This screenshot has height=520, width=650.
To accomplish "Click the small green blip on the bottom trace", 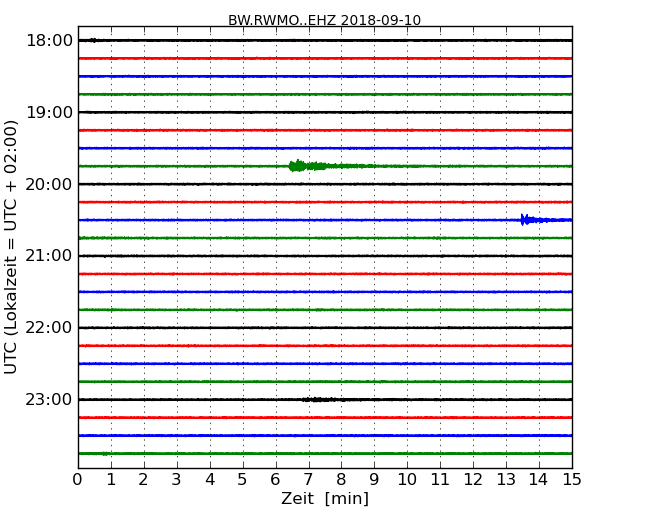I will click(x=105, y=454).
